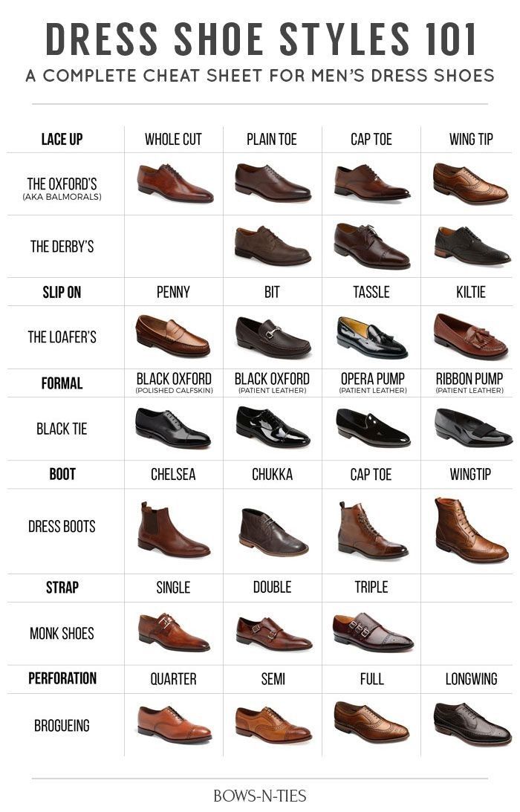The height and width of the screenshot is (812, 520).
Task: Click the Bit loafer shoe image
Action: [273, 337]
